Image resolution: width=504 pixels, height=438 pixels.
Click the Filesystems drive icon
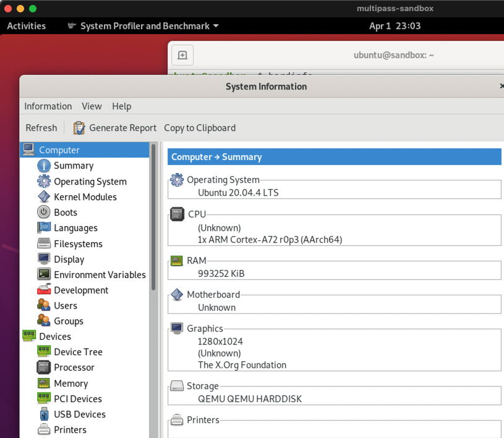[44, 243]
